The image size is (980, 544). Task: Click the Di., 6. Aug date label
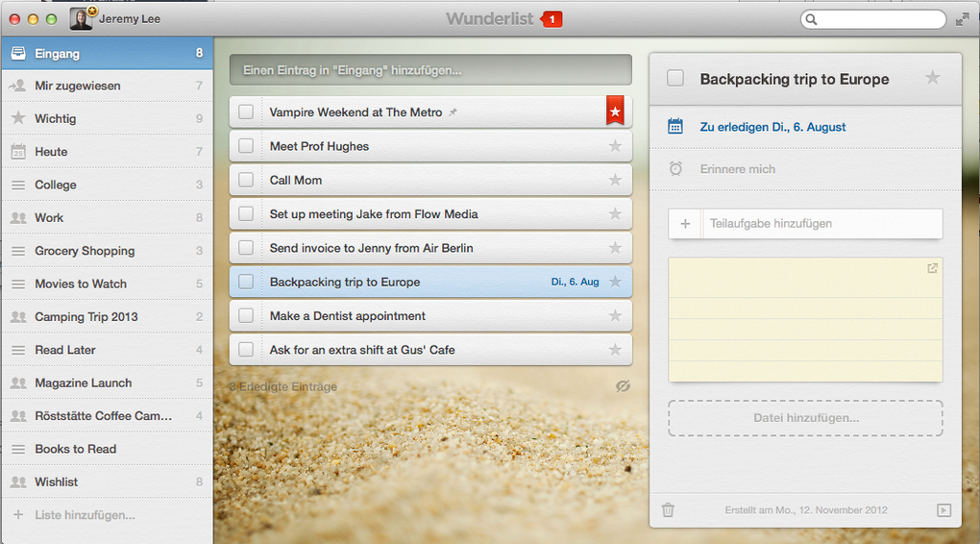click(575, 282)
